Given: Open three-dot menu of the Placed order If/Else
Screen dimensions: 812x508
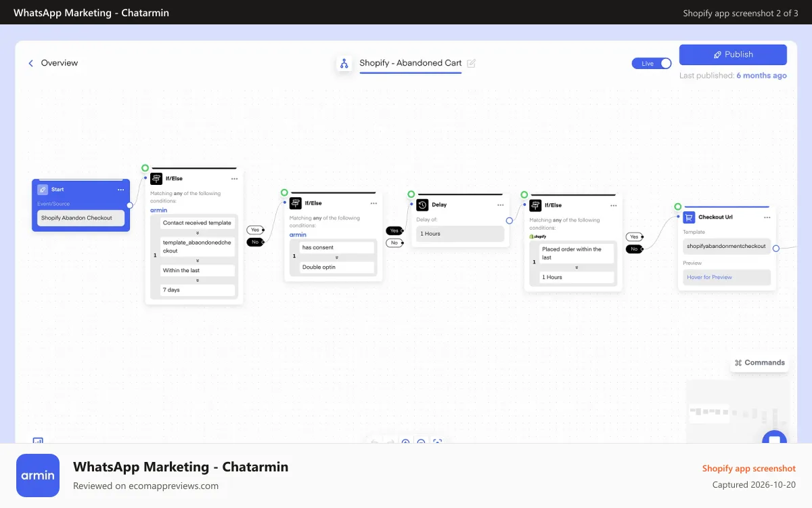Looking at the screenshot, I should pyautogui.click(x=613, y=205).
